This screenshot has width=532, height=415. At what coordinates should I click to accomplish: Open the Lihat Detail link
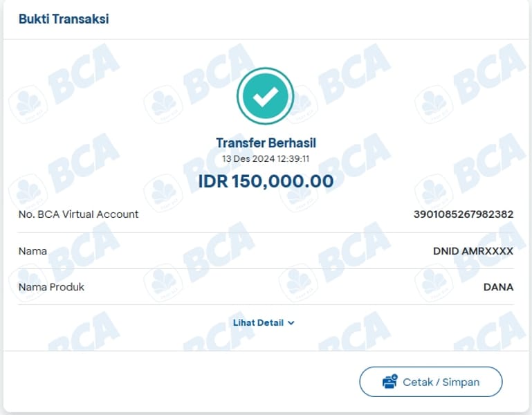(259, 323)
